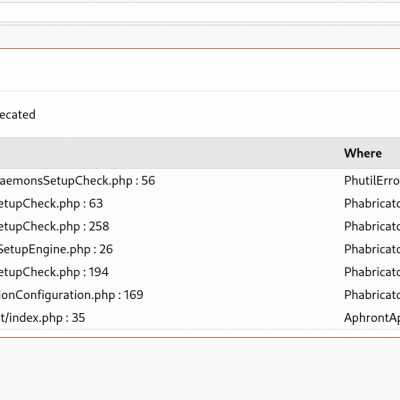400x400 pixels.
Task: Select the SetupCheck.php : 194 trace line
Action: coord(54,272)
